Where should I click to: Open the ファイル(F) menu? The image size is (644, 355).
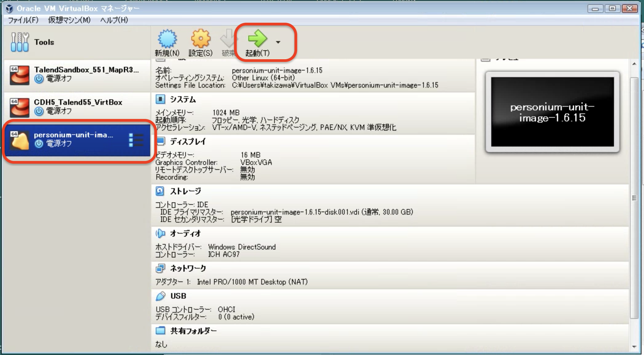[x=23, y=20]
